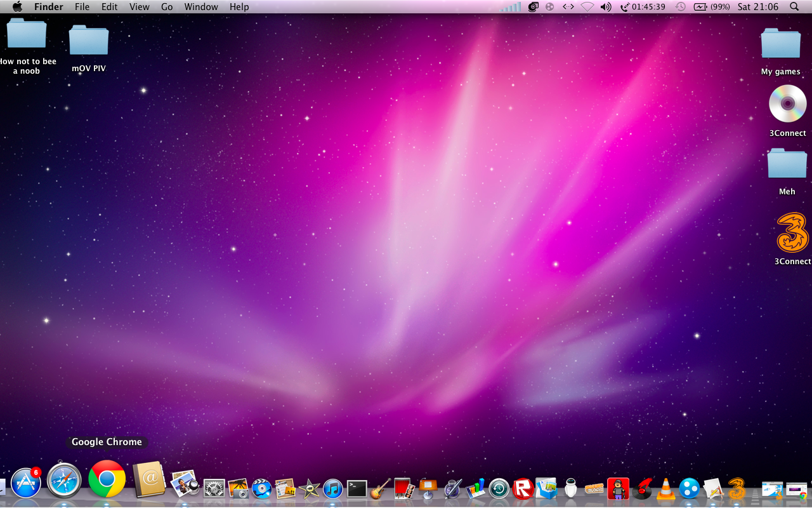Open Google Chrome from the dock

click(107, 479)
